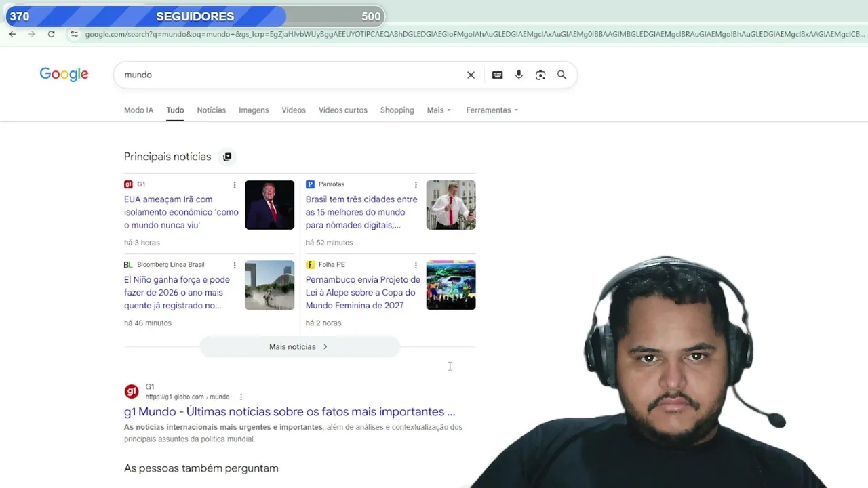868x488 pixels.
Task: Click the Google logo
Action: 64,75
